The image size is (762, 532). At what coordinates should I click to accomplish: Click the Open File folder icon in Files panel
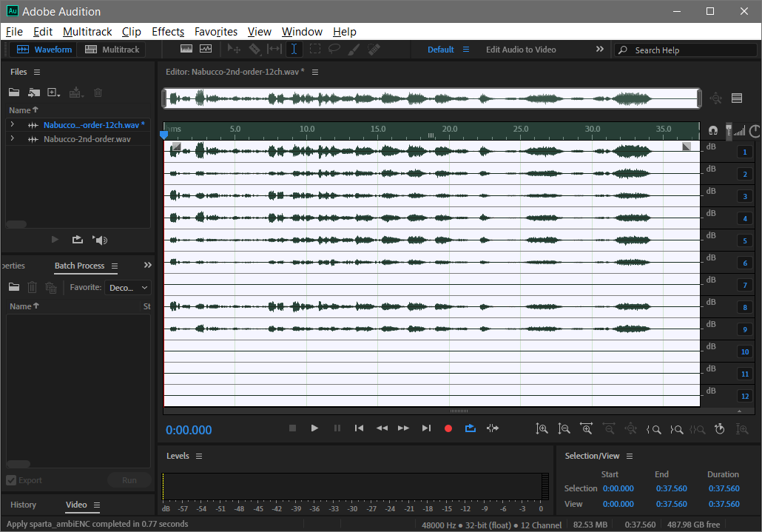[x=14, y=92]
